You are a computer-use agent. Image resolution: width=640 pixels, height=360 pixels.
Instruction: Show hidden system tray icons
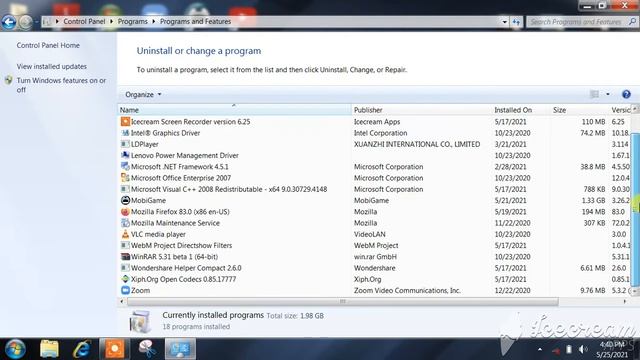point(540,349)
